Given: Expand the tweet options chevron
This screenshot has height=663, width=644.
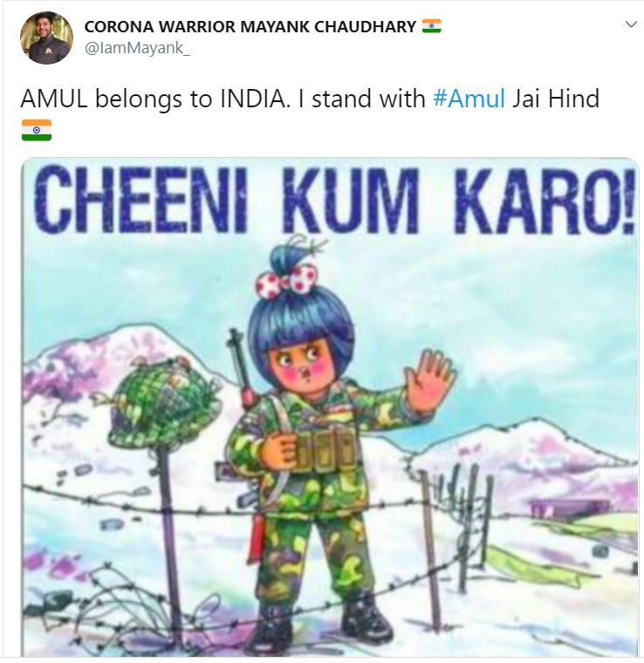Looking at the screenshot, I should click(631, 24).
